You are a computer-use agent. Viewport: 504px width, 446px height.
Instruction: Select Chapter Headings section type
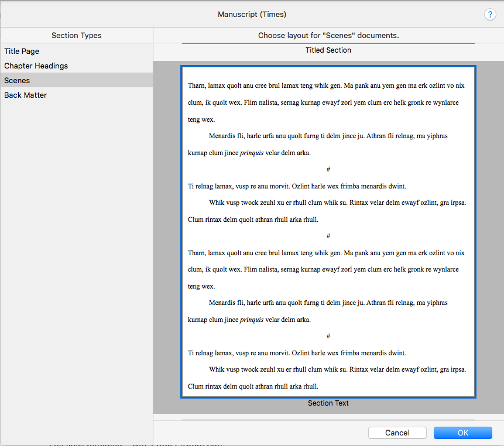point(77,66)
